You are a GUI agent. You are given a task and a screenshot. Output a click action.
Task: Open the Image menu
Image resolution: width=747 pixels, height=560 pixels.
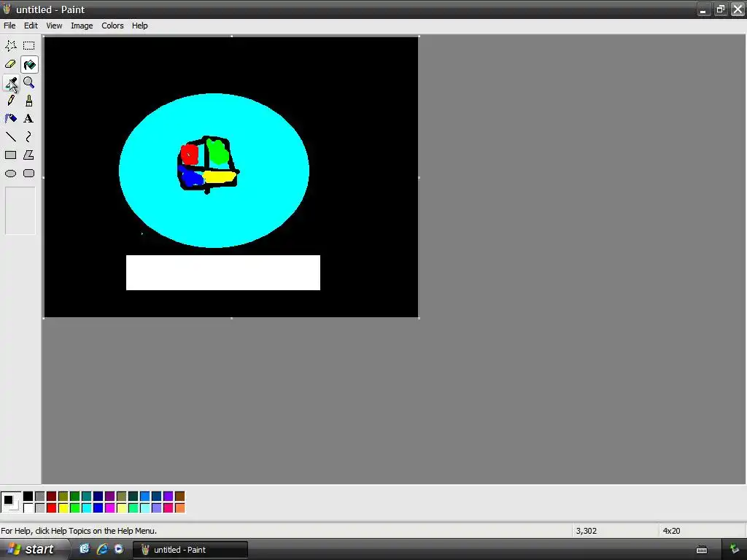[82, 26]
